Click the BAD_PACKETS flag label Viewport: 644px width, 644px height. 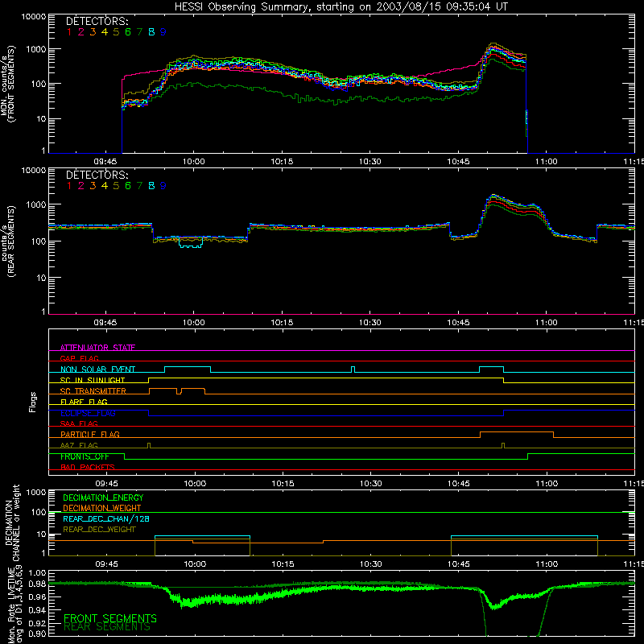(88, 467)
